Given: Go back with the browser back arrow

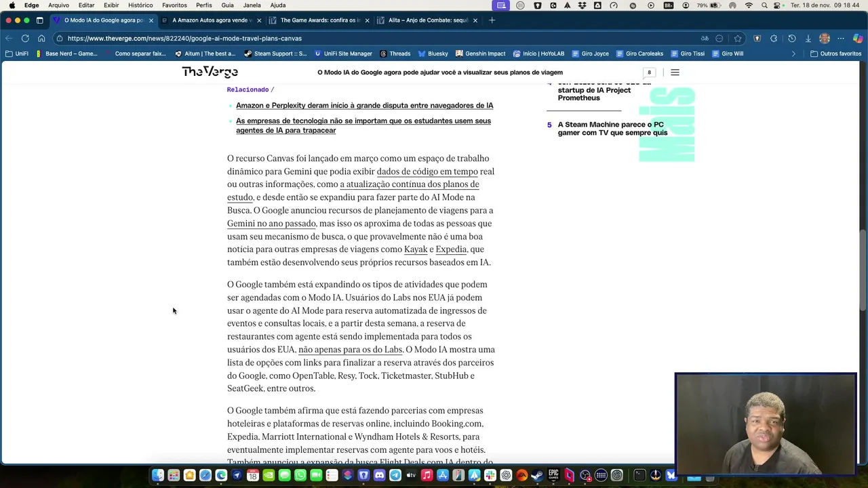Looking at the screenshot, I should click(9, 39).
